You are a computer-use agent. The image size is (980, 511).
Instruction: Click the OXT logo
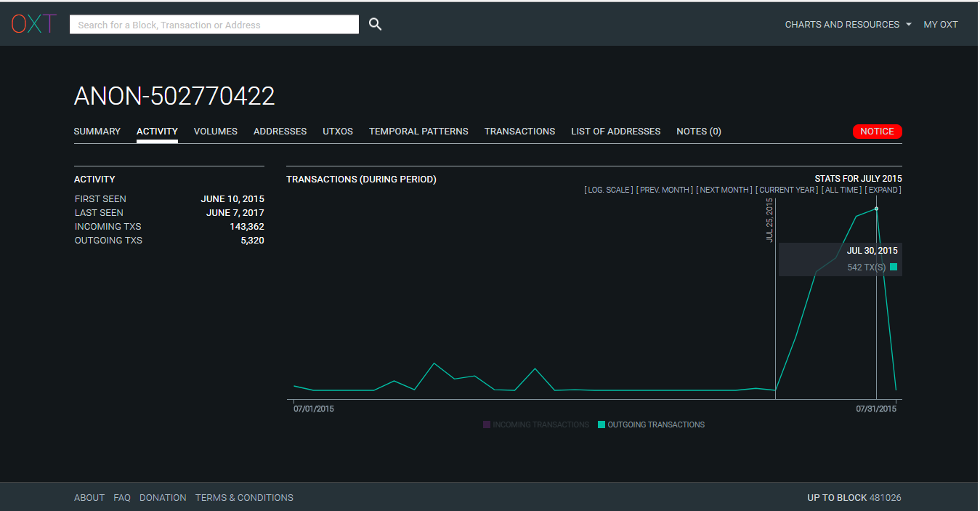coord(33,24)
